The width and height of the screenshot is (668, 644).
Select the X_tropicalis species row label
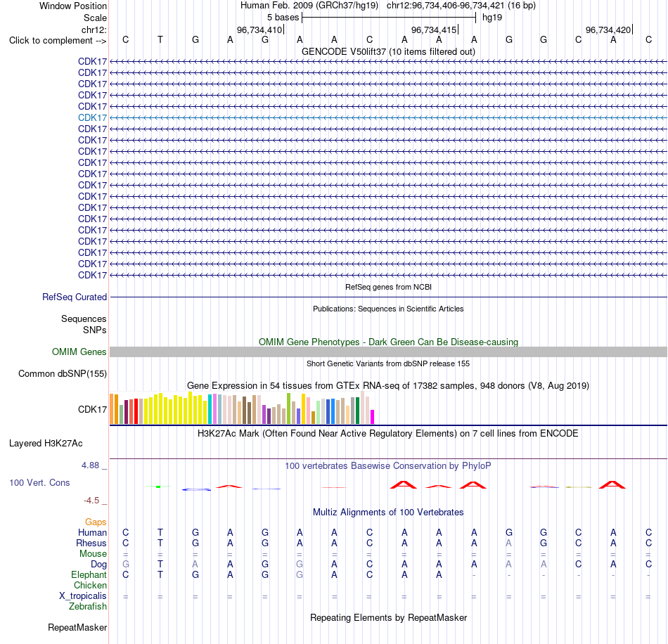83,596
